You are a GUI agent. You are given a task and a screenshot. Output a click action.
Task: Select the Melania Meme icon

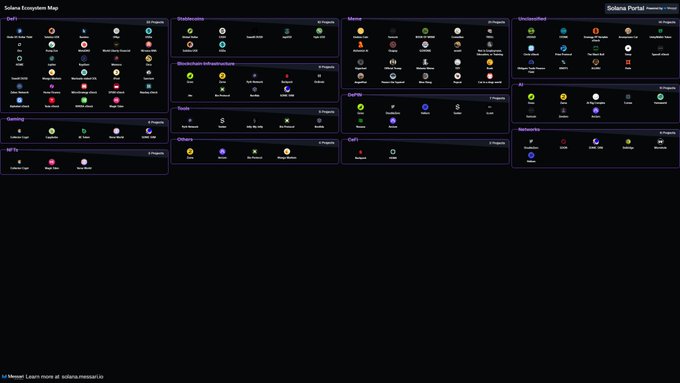pyautogui.click(x=425, y=62)
